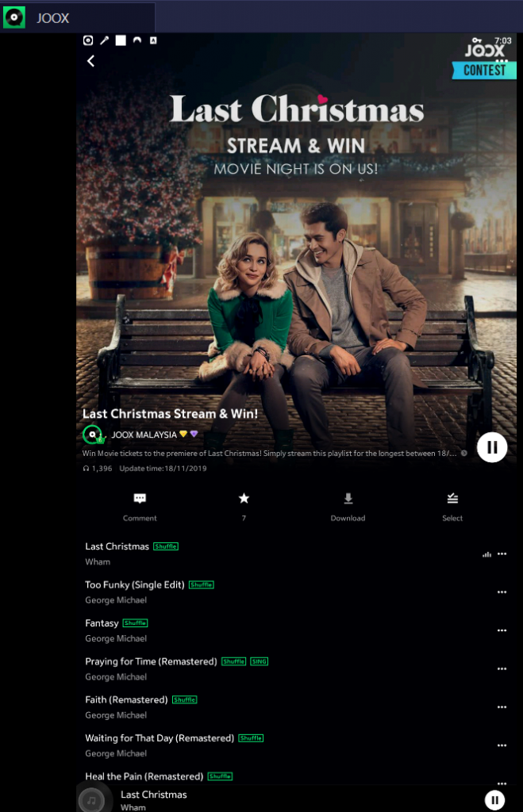
Task: Open more options for Too Funky track
Action: click(502, 592)
